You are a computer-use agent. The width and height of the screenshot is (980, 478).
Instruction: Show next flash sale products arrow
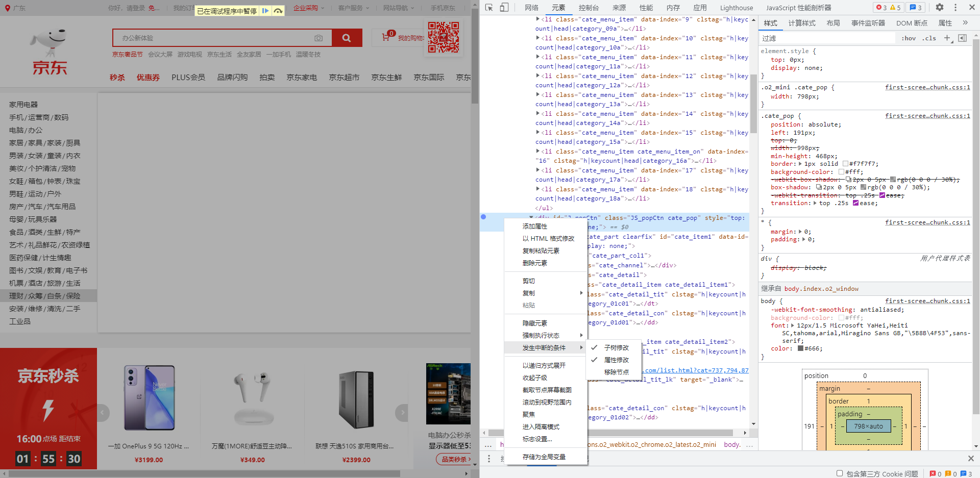402,413
